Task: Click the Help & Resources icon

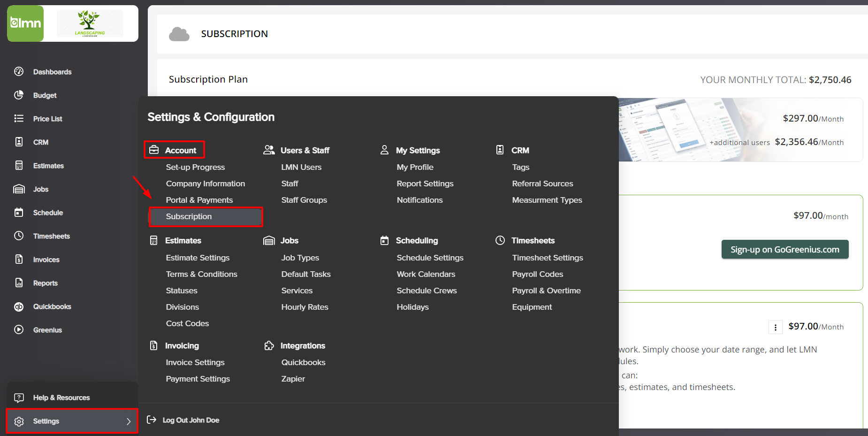Action: point(19,398)
